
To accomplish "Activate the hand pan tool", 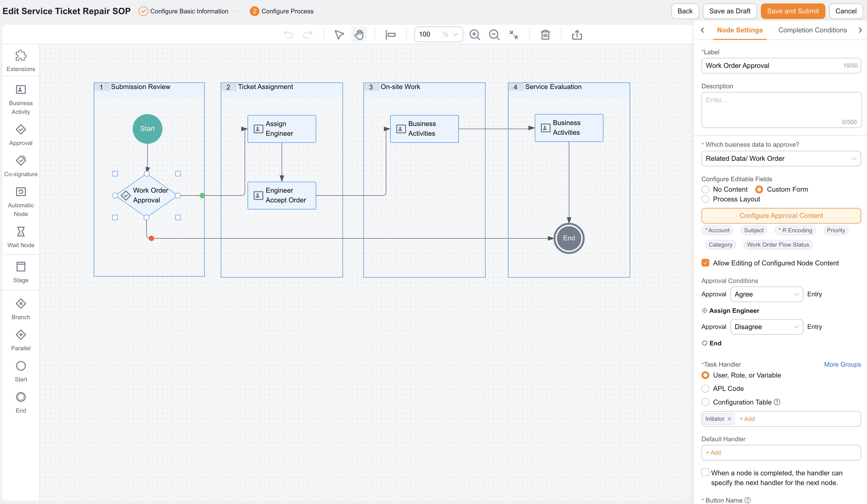I will tap(359, 34).
